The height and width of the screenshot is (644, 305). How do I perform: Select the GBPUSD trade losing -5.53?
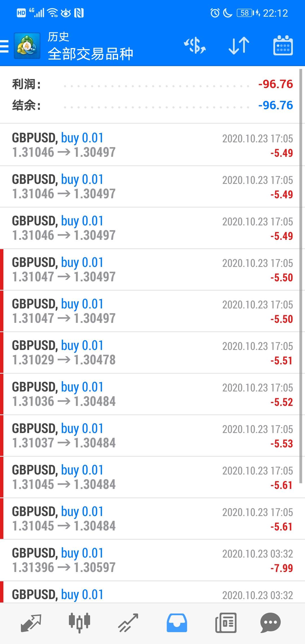150,436
